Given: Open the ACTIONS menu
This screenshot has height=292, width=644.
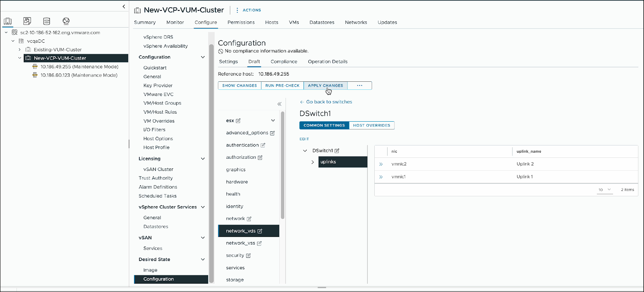Looking at the screenshot, I should (252, 10).
